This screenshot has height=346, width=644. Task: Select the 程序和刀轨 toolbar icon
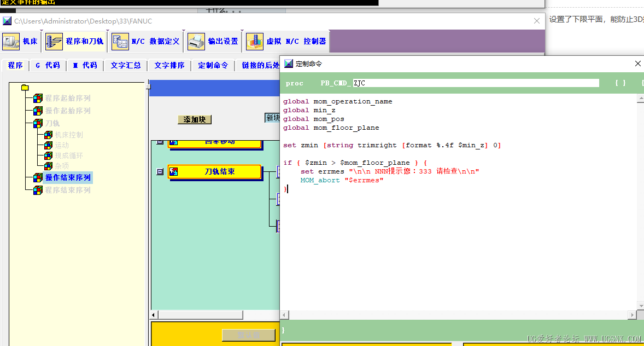coord(54,42)
